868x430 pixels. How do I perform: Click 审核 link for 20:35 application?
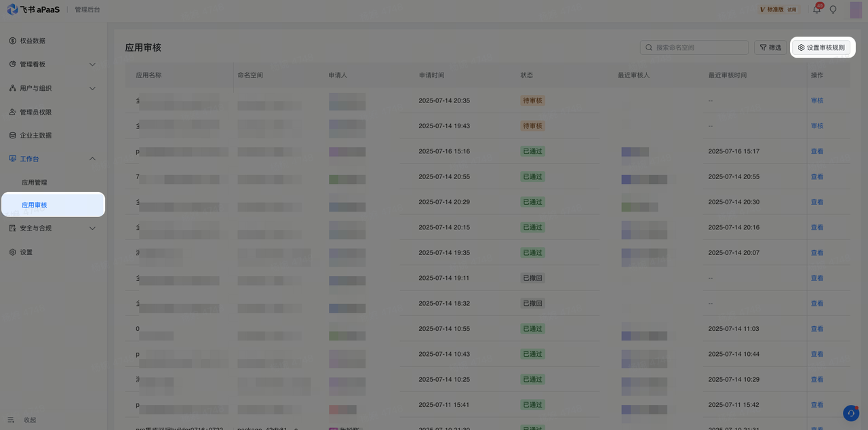coord(816,100)
